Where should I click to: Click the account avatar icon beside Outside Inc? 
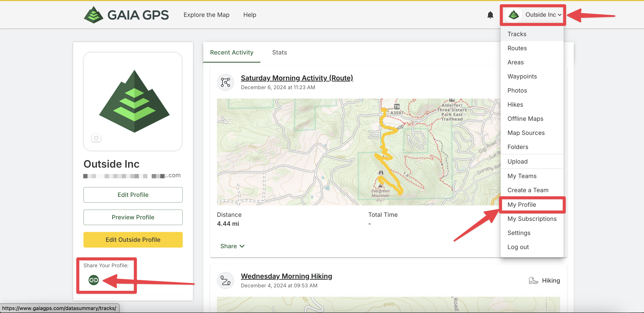point(513,15)
